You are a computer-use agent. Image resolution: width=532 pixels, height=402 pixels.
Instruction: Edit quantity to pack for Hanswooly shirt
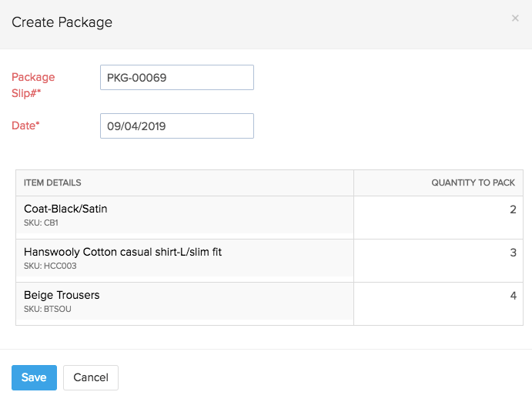click(436, 253)
